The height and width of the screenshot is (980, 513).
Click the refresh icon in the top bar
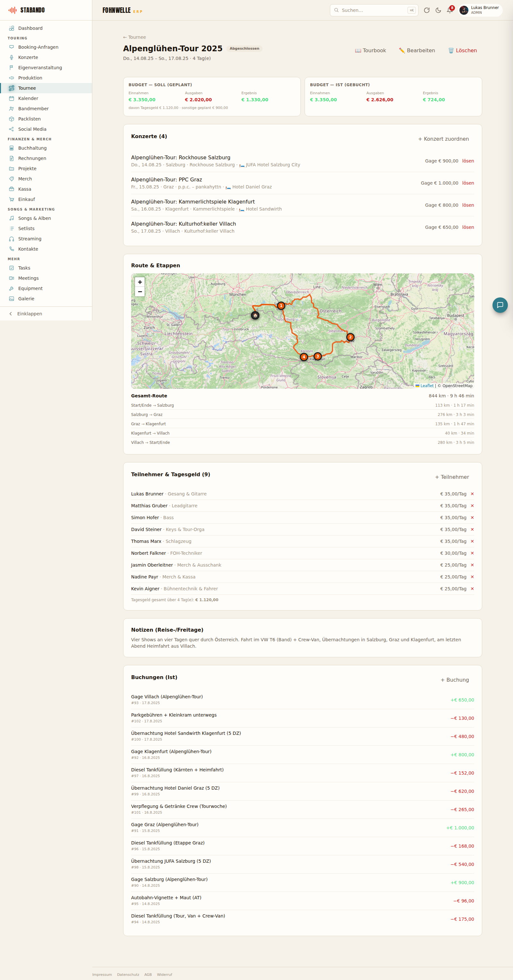pos(427,10)
